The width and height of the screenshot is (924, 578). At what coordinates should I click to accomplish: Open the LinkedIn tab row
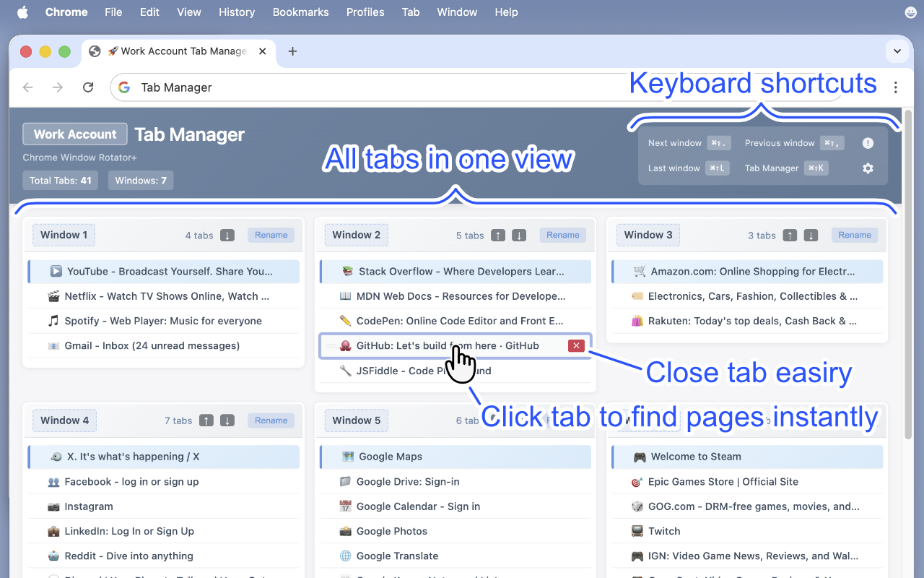click(163, 531)
